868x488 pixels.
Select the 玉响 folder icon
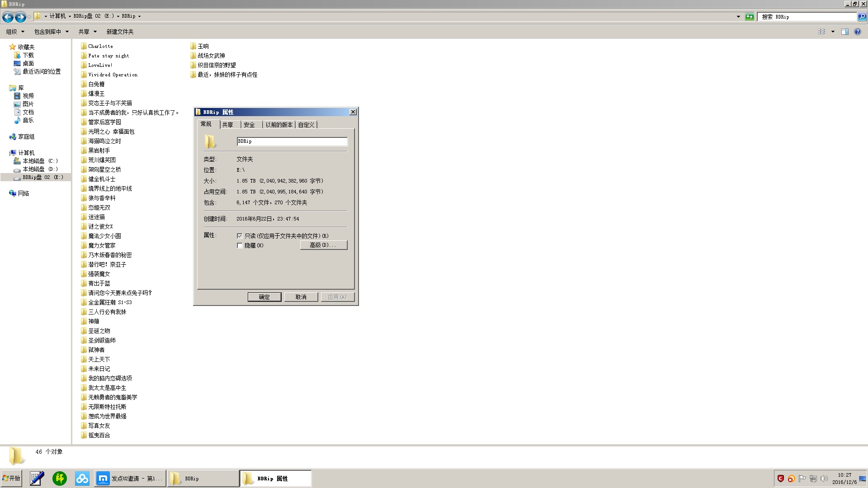click(x=193, y=46)
